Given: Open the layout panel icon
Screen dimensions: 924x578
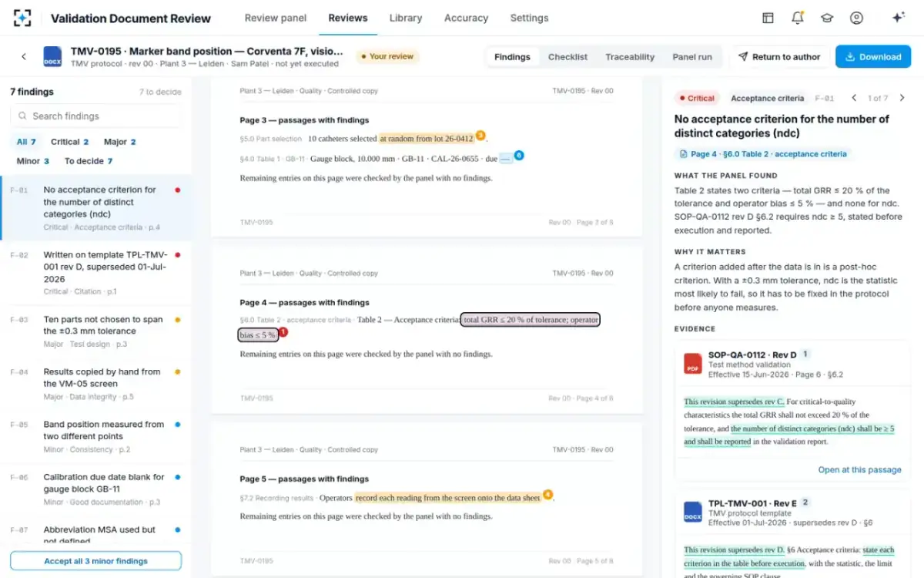Looking at the screenshot, I should tap(768, 18).
